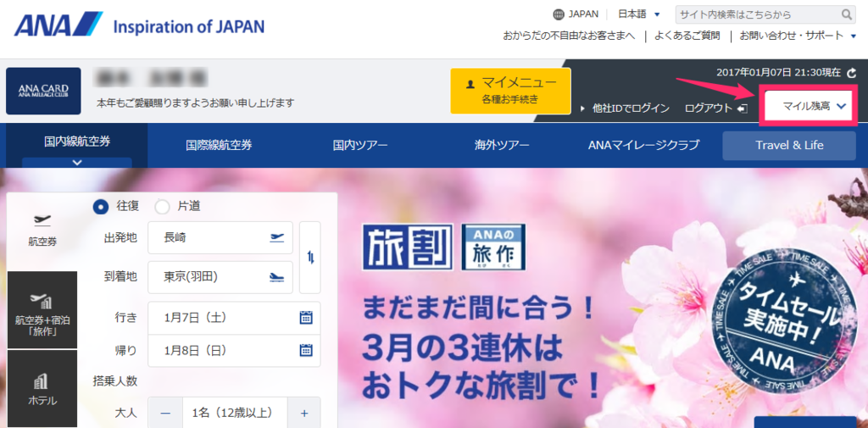Open 出発地 field showing 長崎
The image size is (868, 428).
point(220,237)
